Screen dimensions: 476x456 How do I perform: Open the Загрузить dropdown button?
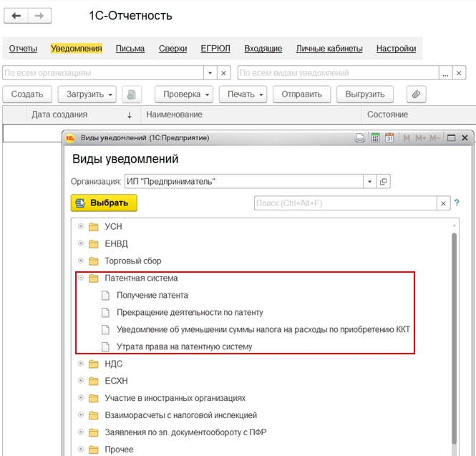pyautogui.click(x=87, y=94)
